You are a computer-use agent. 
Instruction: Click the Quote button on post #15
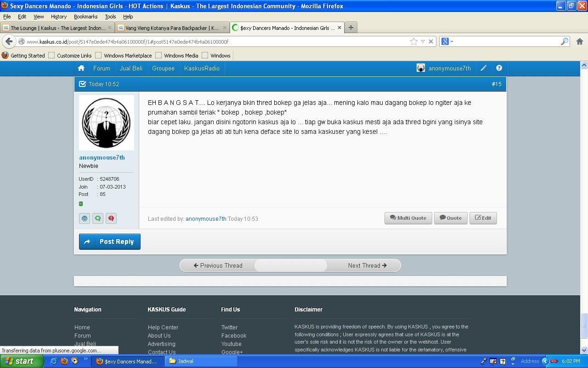pyautogui.click(x=451, y=218)
